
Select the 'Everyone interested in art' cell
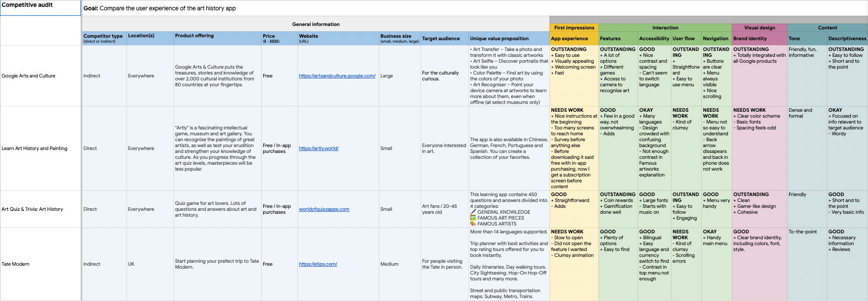point(445,149)
